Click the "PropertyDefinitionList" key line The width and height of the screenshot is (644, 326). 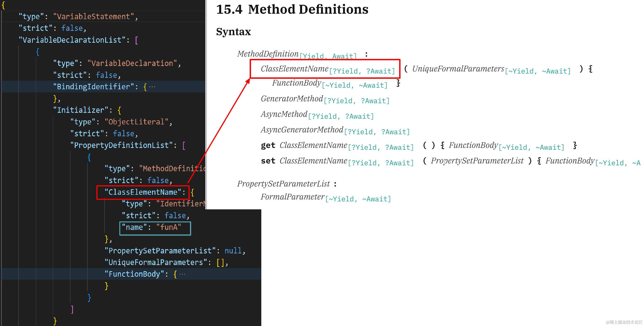(x=121, y=145)
